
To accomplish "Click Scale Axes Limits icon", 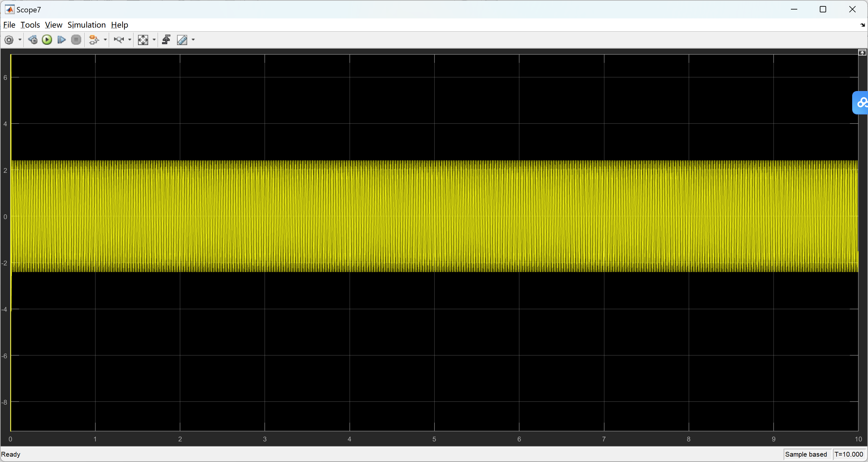I will [143, 40].
